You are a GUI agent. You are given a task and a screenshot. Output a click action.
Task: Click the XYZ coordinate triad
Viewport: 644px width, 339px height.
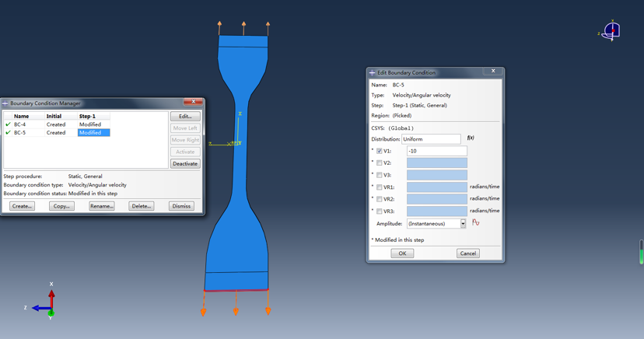tap(45, 304)
